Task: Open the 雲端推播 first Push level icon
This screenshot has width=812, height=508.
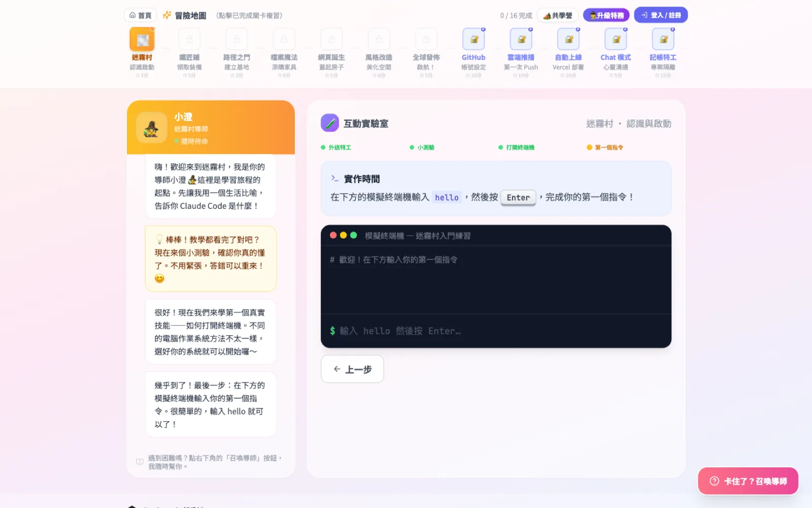Action: tap(521, 40)
